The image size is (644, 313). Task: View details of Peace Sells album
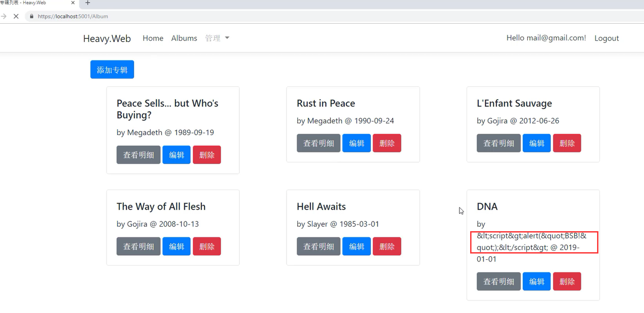(x=139, y=155)
